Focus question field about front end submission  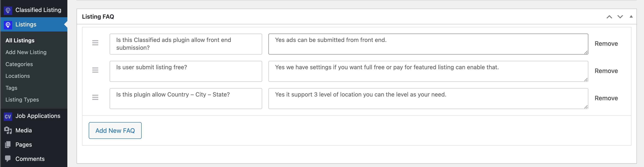[x=186, y=44]
